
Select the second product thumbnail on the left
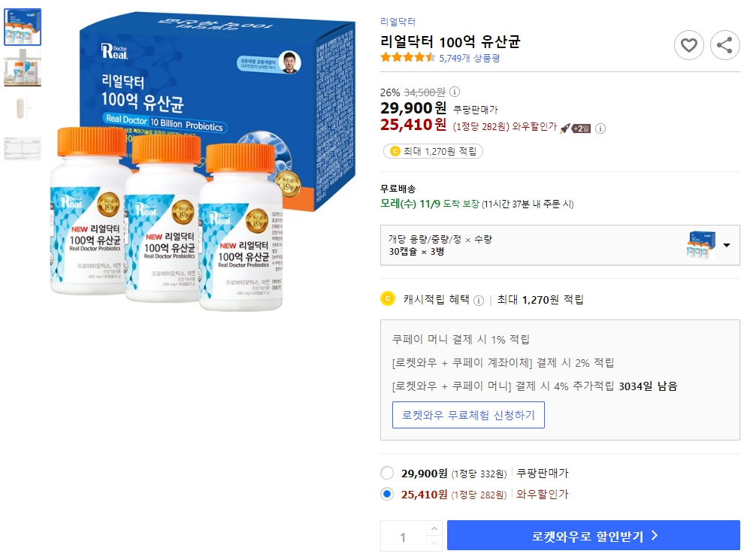(x=22, y=68)
